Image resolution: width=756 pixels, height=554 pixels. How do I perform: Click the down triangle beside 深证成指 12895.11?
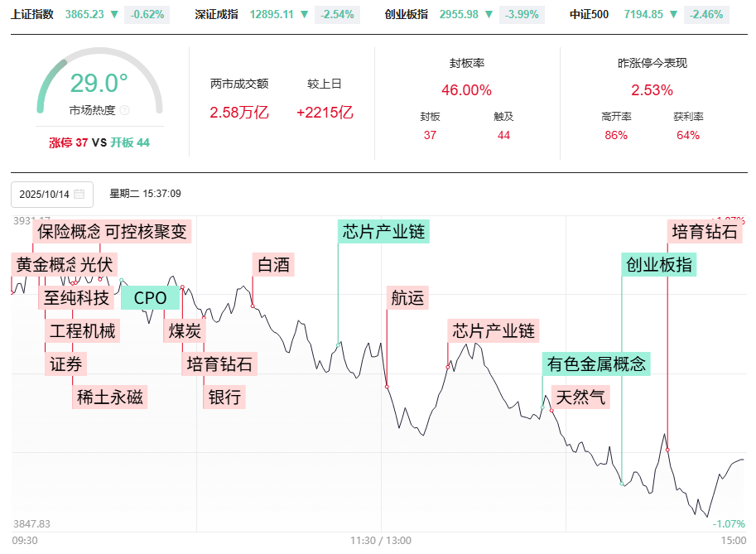305,14
